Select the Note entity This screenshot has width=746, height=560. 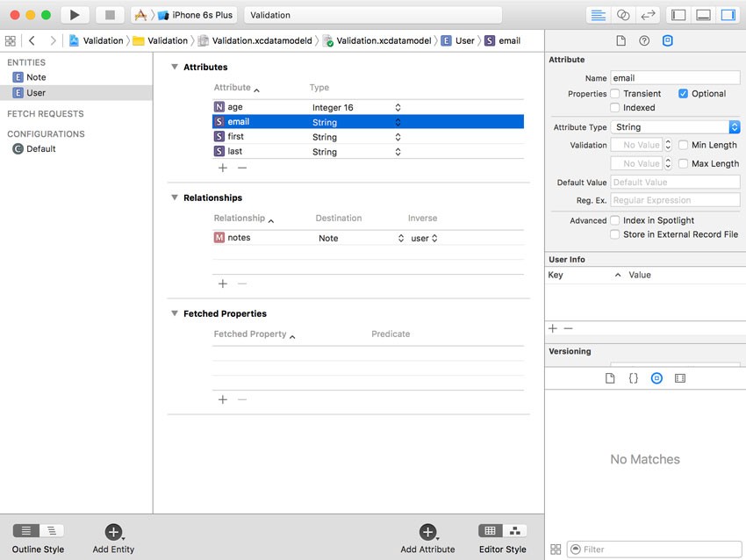point(36,77)
